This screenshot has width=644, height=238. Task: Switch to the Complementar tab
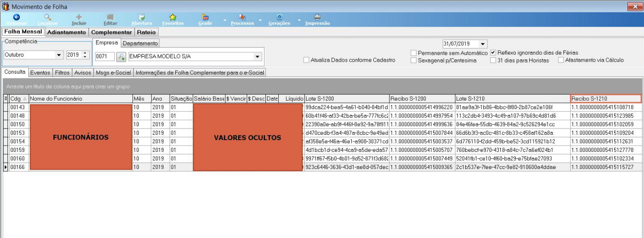111,32
